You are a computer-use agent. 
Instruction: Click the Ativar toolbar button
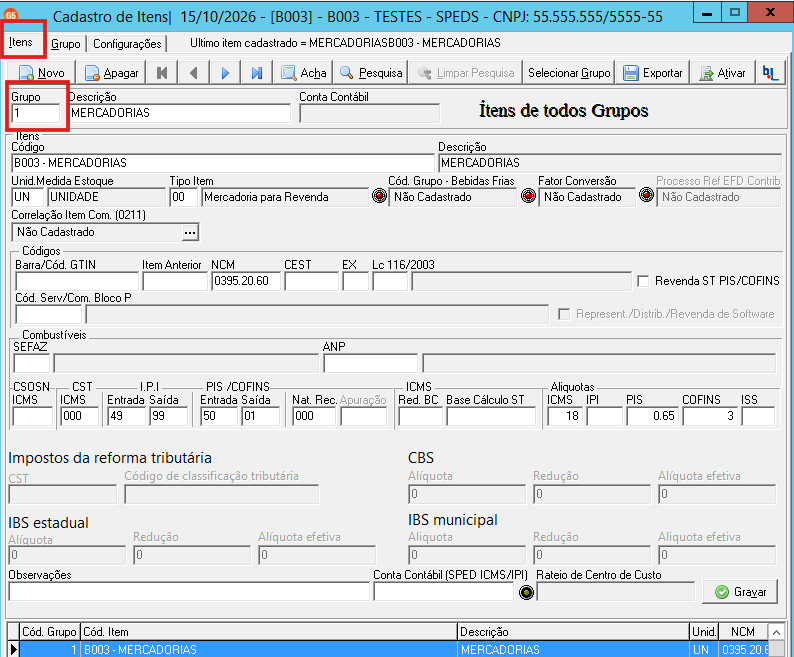pos(723,73)
